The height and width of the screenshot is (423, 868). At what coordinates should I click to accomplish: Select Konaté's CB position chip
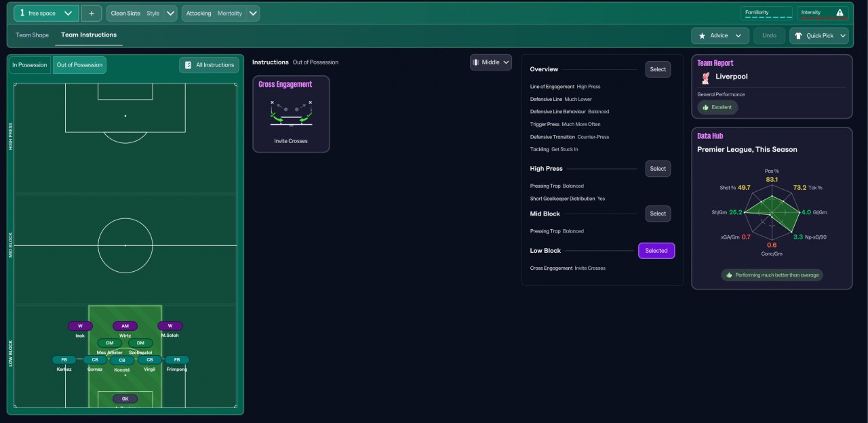tap(122, 361)
